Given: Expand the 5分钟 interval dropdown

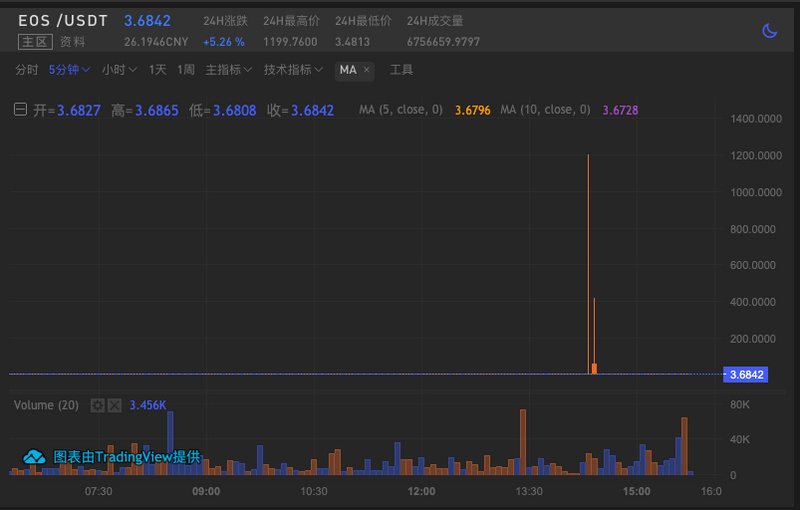Looking at the screenshot, I should click(x=69, y=70).
